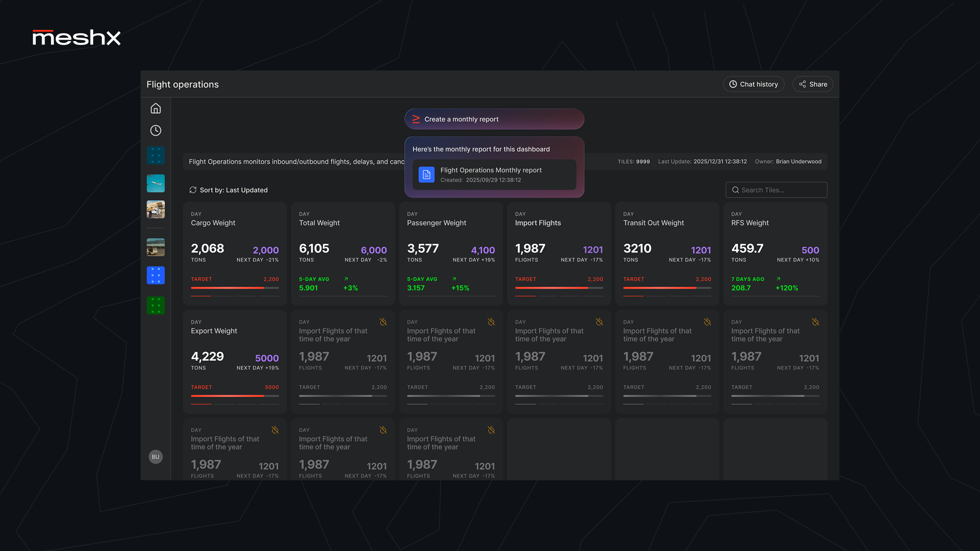Click the Last Update timestamp
The image size is (980, 551).
[x=702, y=162]
